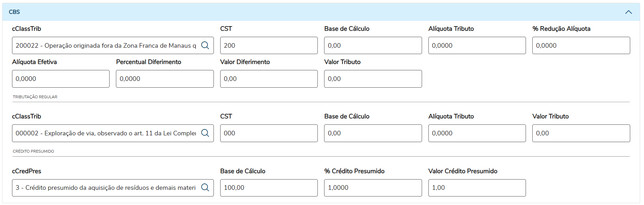The width and height of the screenshot is (644, 205).
Task: Select the Alíquota Efetiva input
Action: point(60,79)
